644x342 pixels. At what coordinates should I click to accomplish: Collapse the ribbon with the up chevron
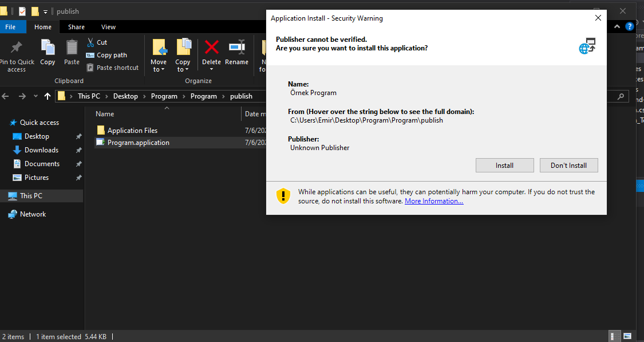[617, 27]
